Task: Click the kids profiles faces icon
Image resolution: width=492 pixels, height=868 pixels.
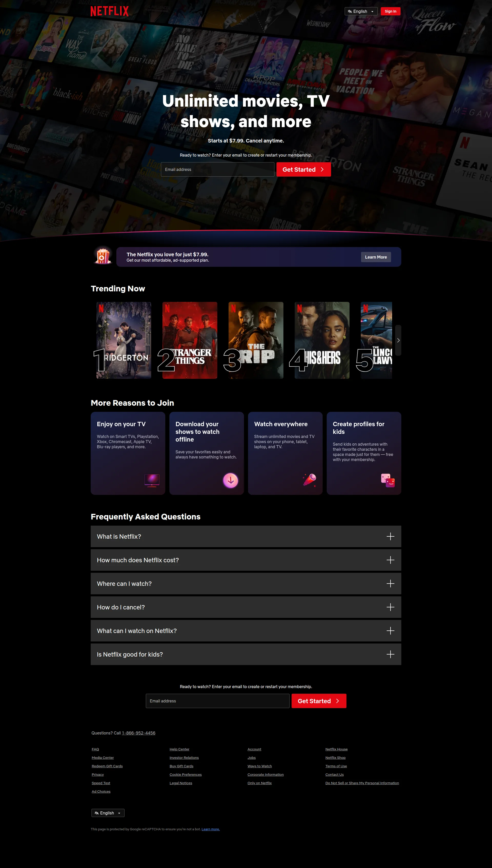Action: pos(388,480)
